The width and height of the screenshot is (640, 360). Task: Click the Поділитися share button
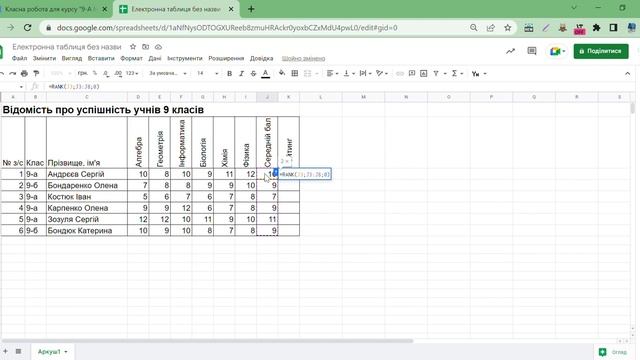pyautogui.click(x=601, y=51)
